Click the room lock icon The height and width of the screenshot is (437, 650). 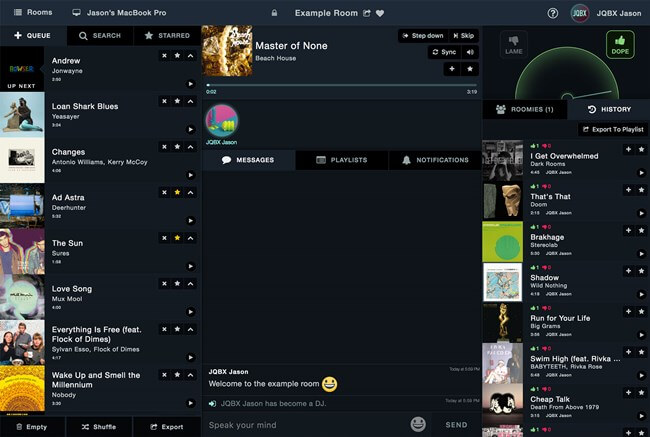(x=274, y=13)
